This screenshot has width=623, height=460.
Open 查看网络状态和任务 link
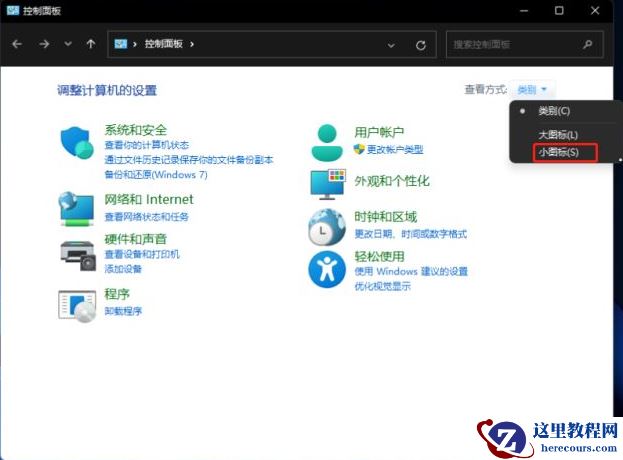(x=147, y=216)
